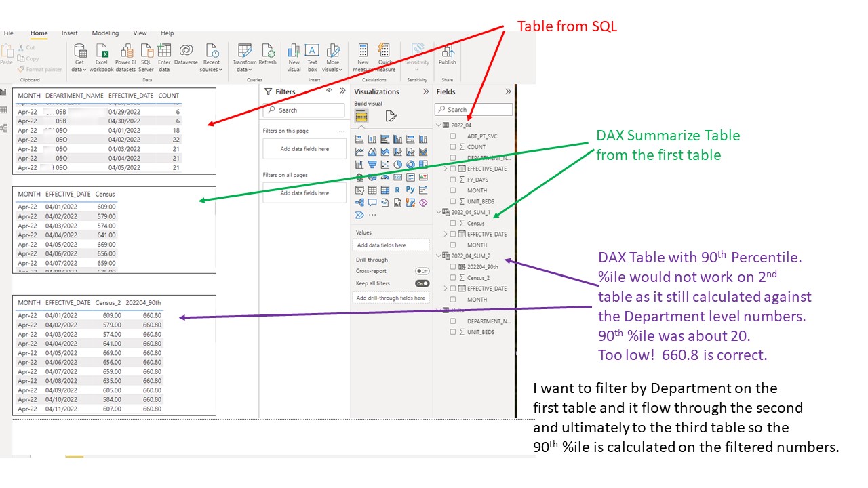Screen dimensions: 868x488
Task: Collapse the 2022_04_SUM_1 table
Action: [x=438, y=212]
